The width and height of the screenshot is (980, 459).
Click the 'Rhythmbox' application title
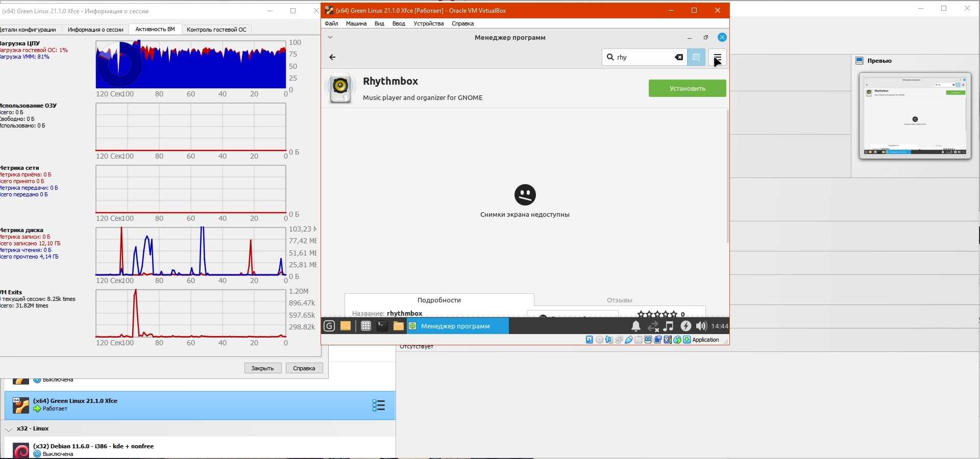[x=390, y=81]
